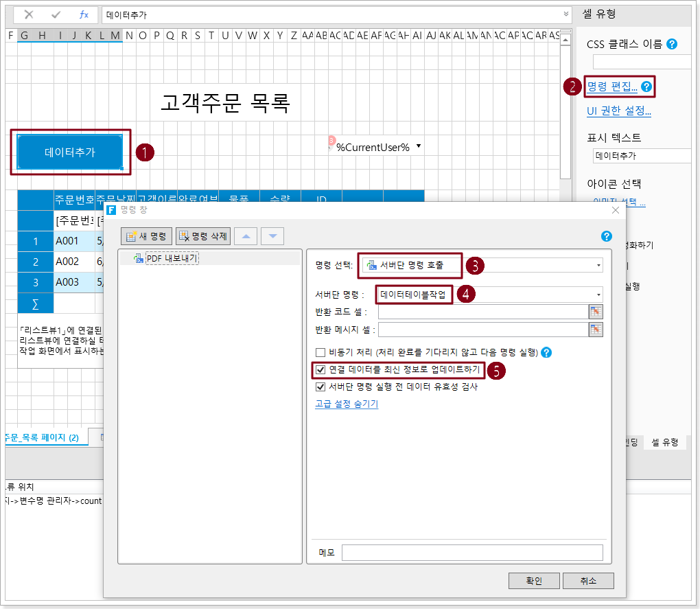Screen dimensions: 700x609
Task: Click the 새 명령 button
Action: 146,236
